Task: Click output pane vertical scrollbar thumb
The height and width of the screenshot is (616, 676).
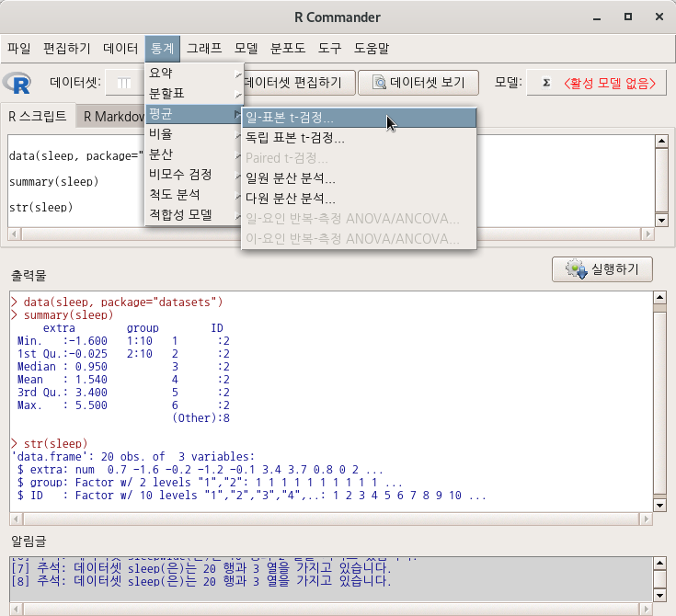Action: click(660, 403)
